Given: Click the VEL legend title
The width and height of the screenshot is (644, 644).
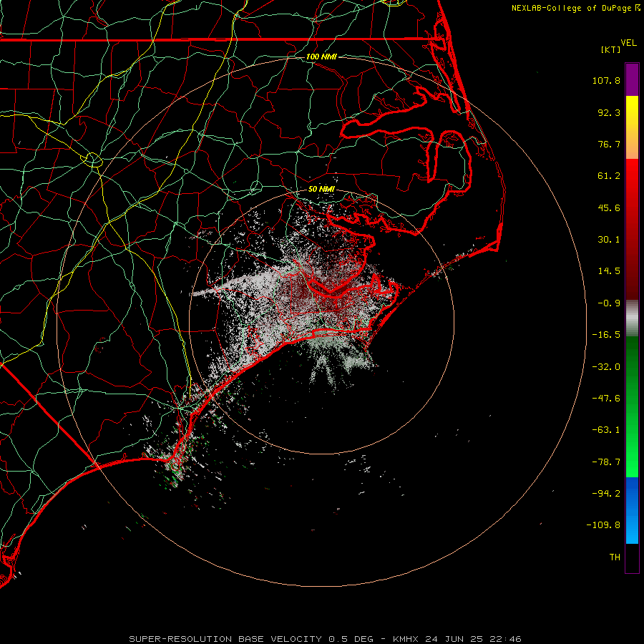Looking at the screenshot, I should tap(628, 42).
